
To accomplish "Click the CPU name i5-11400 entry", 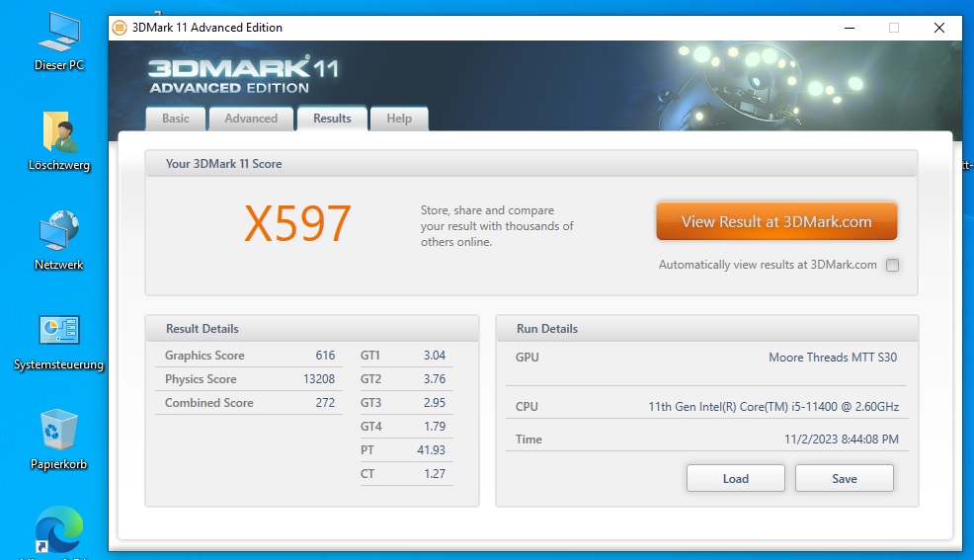I will pos(773,407).
